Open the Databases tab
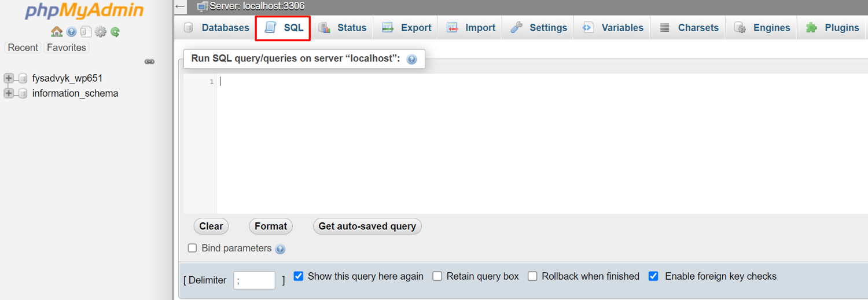This screenshot has height=300, width=868. click(x=216, y=27)
